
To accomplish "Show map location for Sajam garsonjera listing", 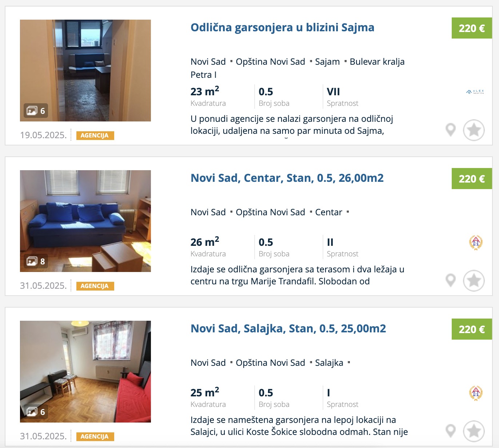I will (451, 130).
